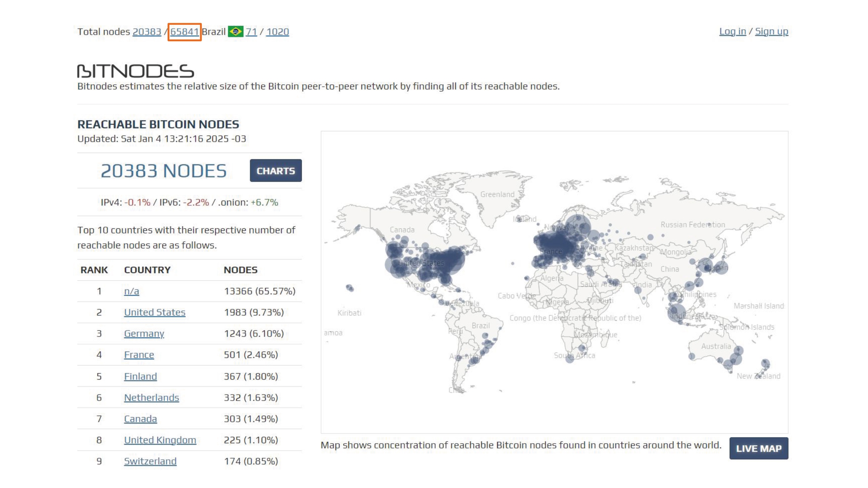Viewport: 868px width, 488px height.
Task: Click the 1020 link
Action: 277,32
